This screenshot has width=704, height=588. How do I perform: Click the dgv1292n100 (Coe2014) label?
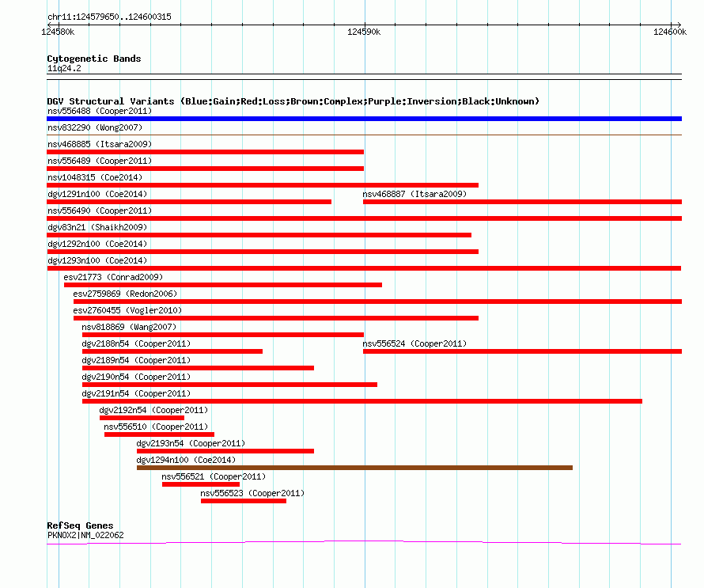tap(97, 244)
